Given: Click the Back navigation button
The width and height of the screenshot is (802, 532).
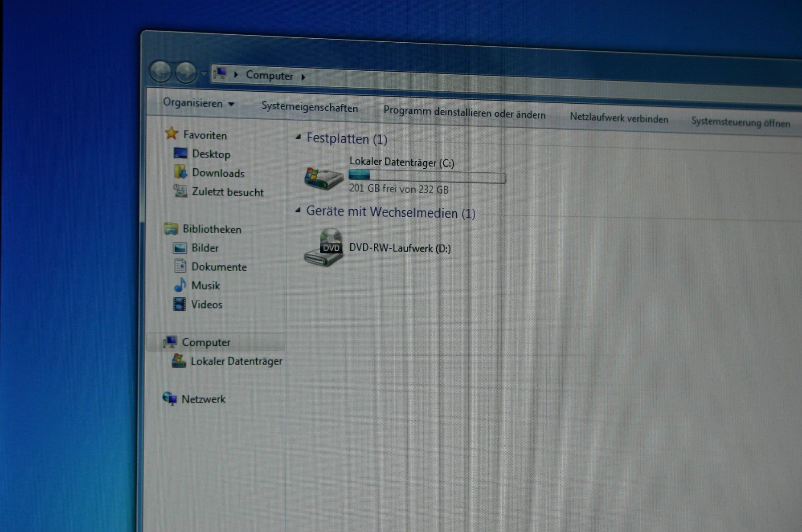Looking at the screenshot, I should click(x=161, y=71).
